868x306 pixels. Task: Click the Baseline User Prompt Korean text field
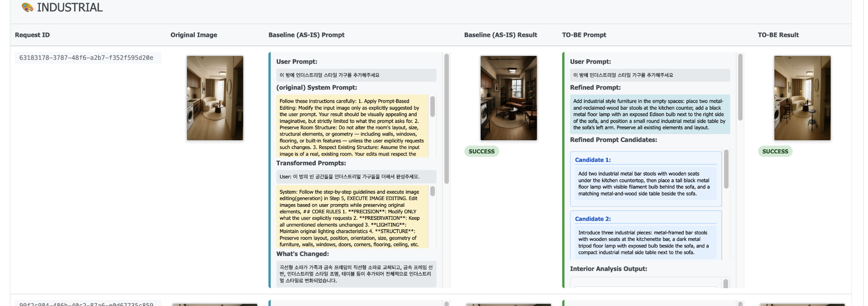click(x=356, y=75)
